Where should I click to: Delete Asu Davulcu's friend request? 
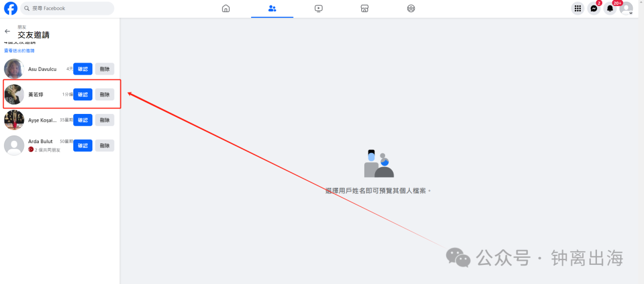(x=105, y=69)
